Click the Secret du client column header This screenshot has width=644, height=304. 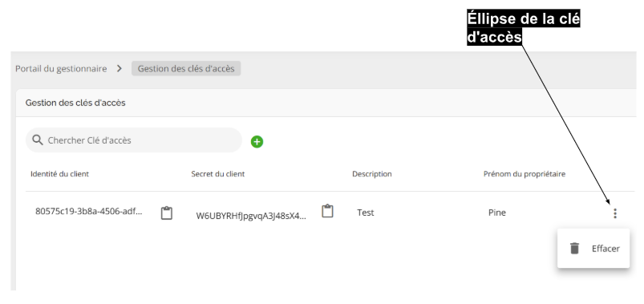(x=217, y=174)
